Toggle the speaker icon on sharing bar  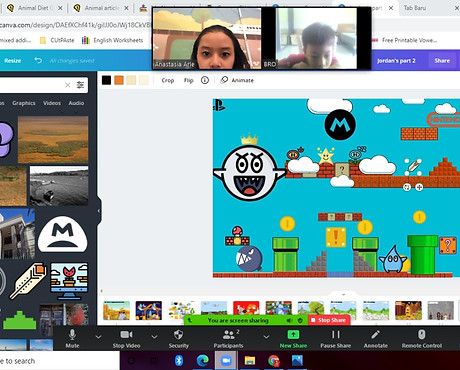point(289,320)
